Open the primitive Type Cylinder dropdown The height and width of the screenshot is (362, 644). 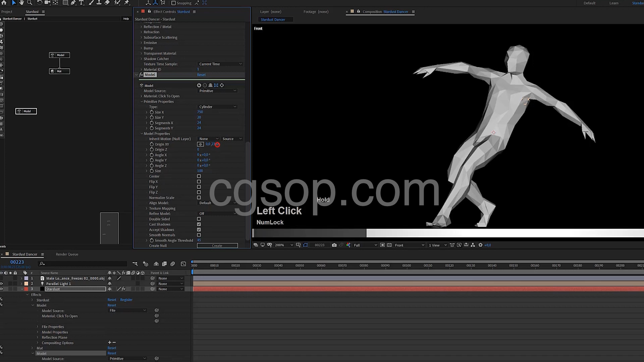217,107
